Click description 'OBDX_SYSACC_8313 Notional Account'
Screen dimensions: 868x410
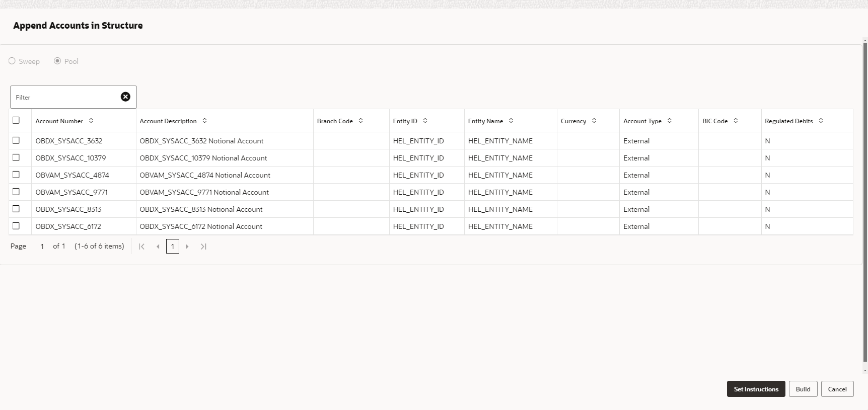click(x=201, y=209)
